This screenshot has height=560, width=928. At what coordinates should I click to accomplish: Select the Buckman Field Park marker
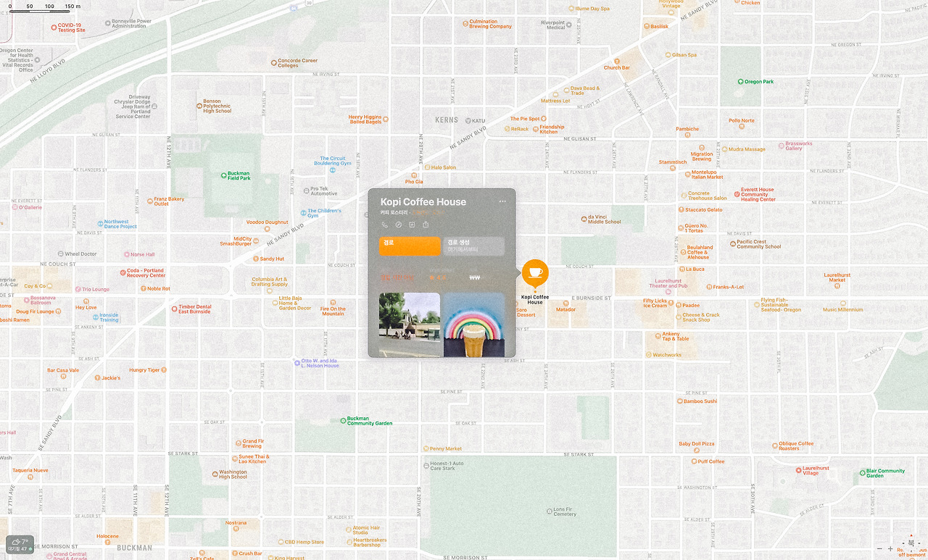pyautogui.click(x=224, y=175)
